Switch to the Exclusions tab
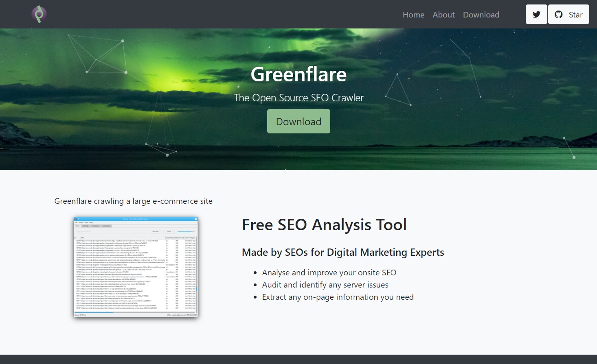 tap(95, 226)
